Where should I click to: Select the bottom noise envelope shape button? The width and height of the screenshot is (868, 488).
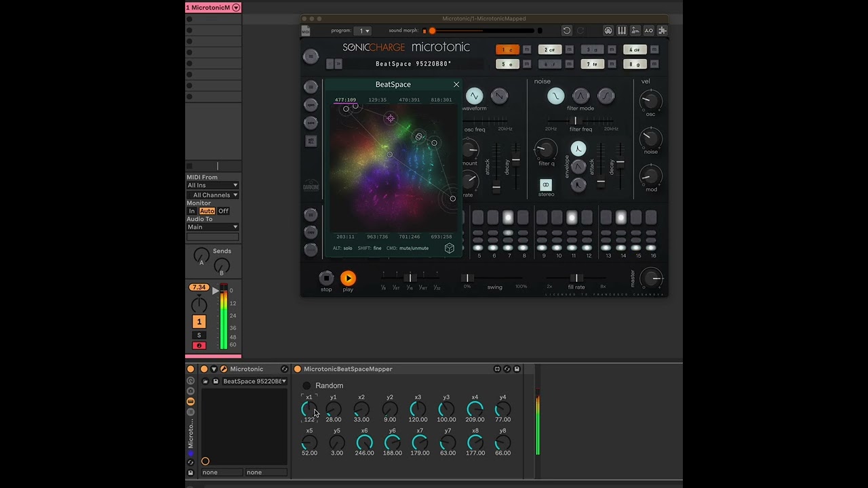(578, 184)
